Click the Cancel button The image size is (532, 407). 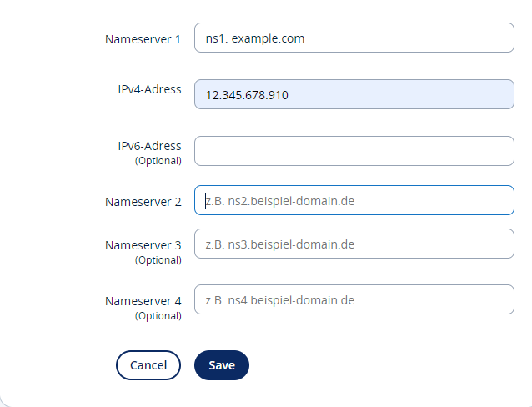tap(148, 365)
